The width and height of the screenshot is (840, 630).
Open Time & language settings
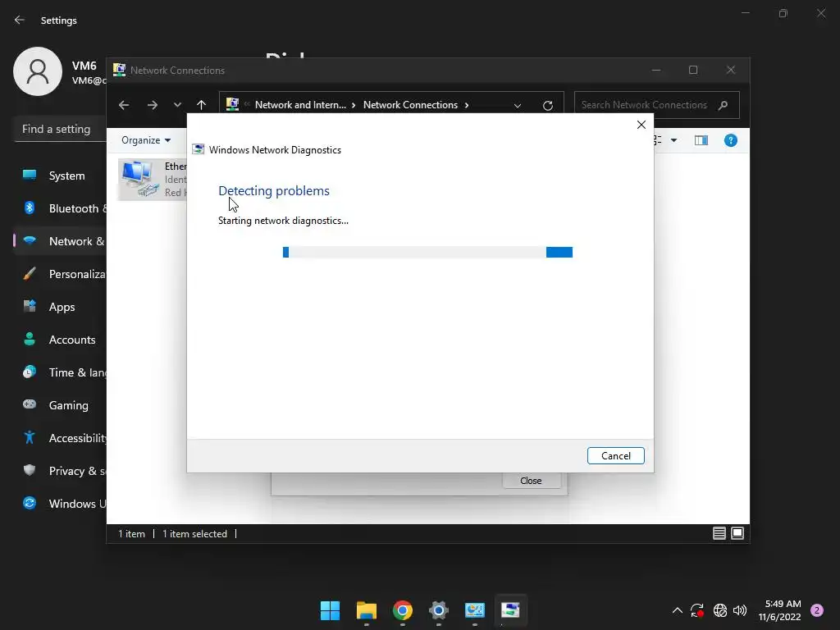click(x=60, y=372)
